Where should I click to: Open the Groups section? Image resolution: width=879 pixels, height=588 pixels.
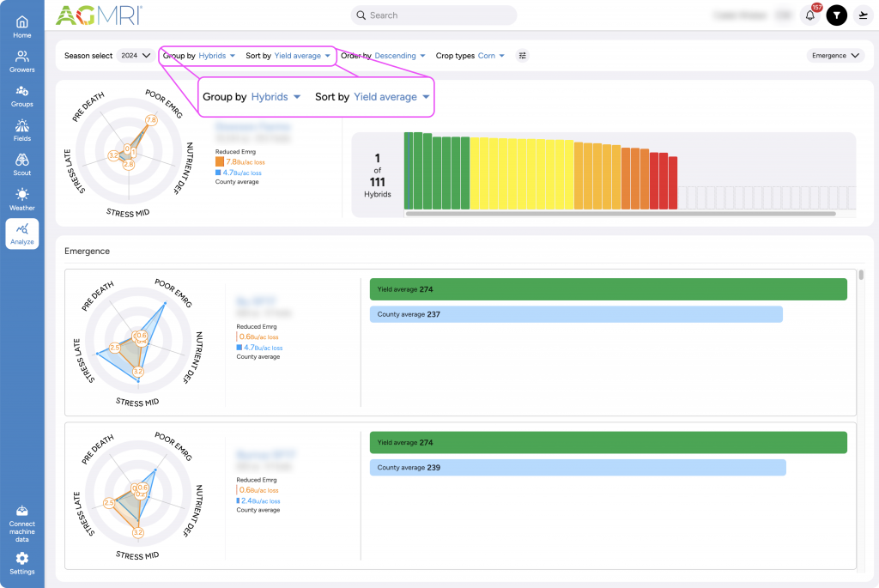point(21,96)
